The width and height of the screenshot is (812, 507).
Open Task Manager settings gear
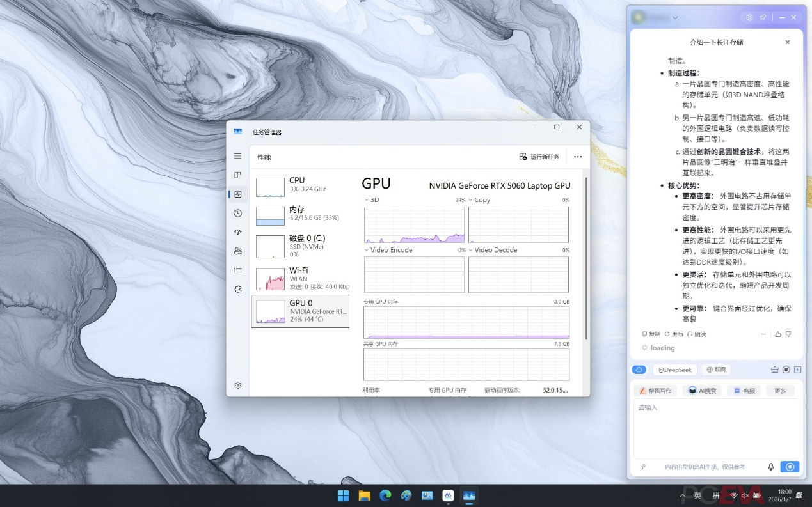pyautogui.click(x=238, y=385)
